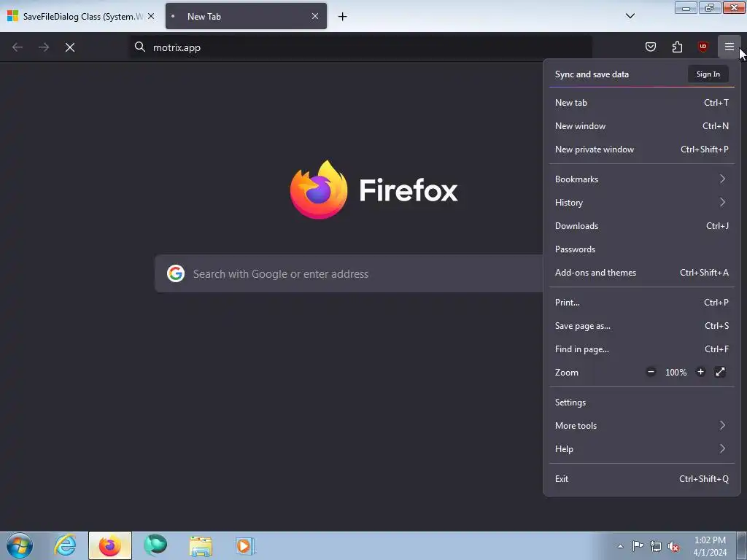
Task: Click the muted volume tray icon
Action: (673, 547)
